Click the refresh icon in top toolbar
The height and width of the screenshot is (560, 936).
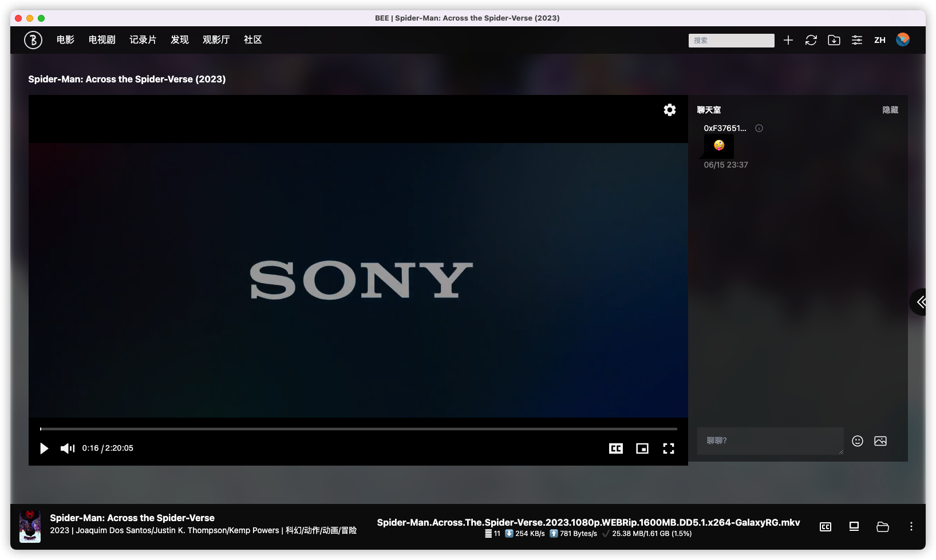click(x=811, y=40)
